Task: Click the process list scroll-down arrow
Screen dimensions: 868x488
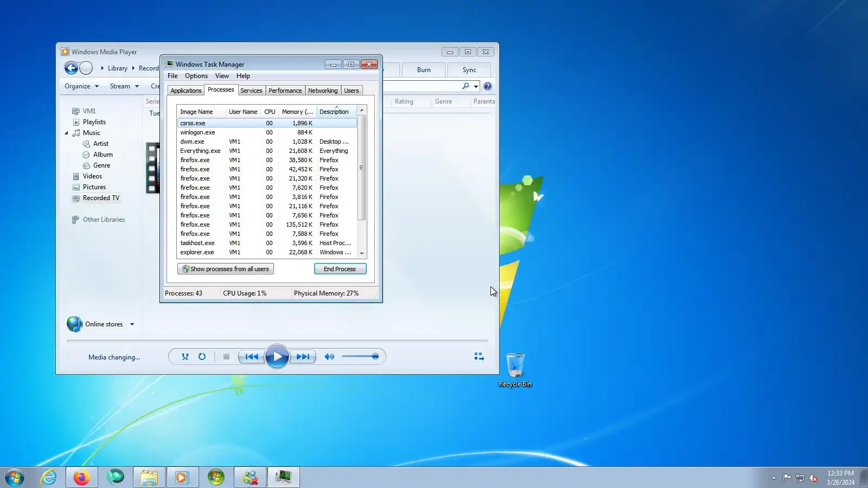Action: click(362, 253)
